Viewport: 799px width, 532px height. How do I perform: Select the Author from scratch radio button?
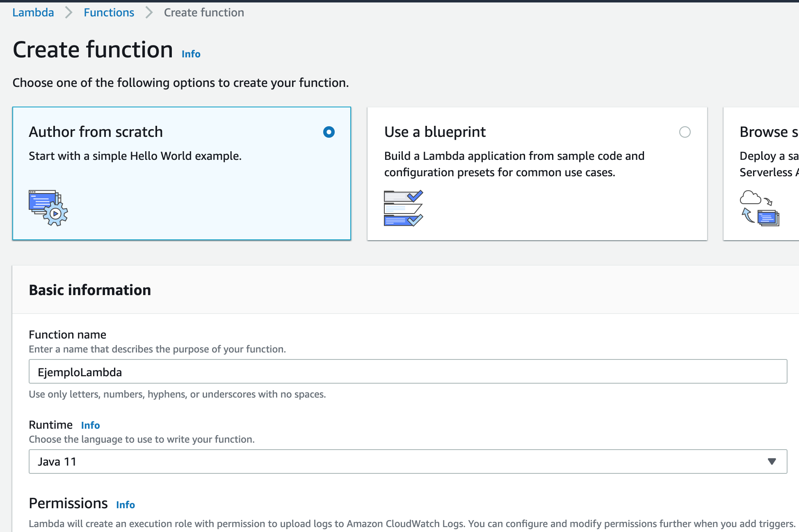329,132
